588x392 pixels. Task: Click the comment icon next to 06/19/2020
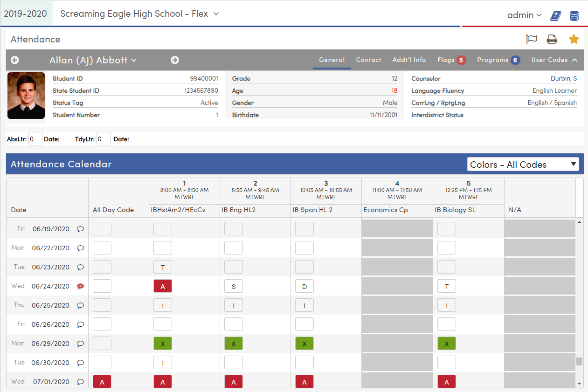[80, 229]
